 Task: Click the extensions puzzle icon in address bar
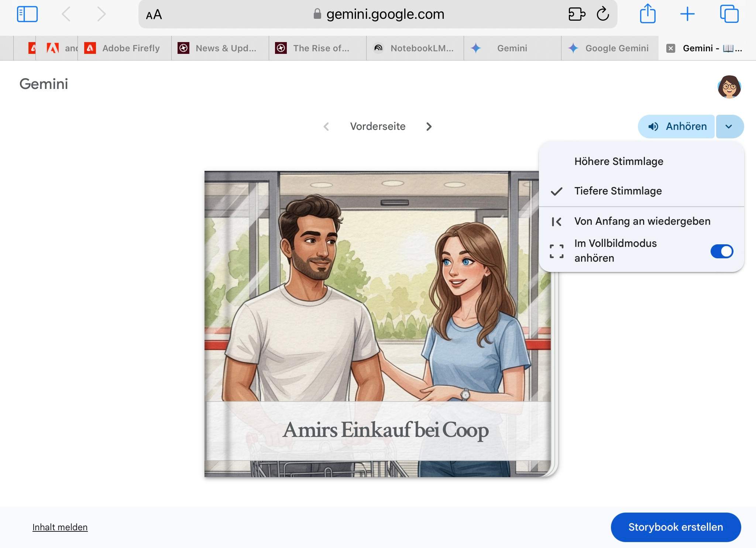point(577,14)
